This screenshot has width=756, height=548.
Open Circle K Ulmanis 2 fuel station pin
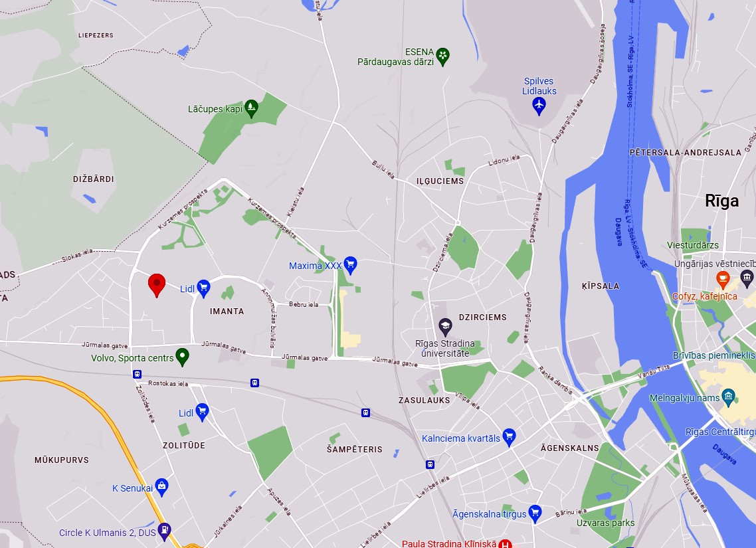(x=164, y=531)
